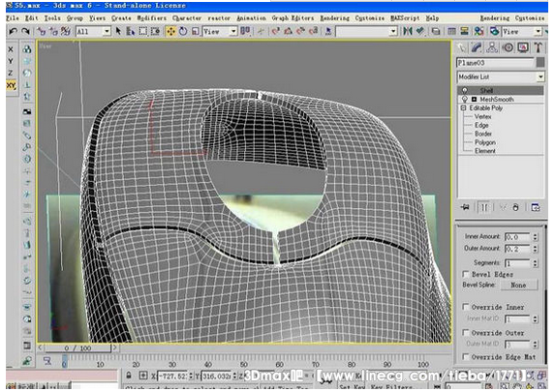Enable Override Edge Mat checkbox

point(466,357)
